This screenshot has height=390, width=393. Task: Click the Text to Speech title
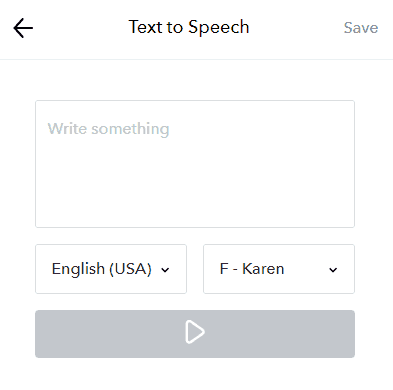pyautogui.click(x=189, y=27)
